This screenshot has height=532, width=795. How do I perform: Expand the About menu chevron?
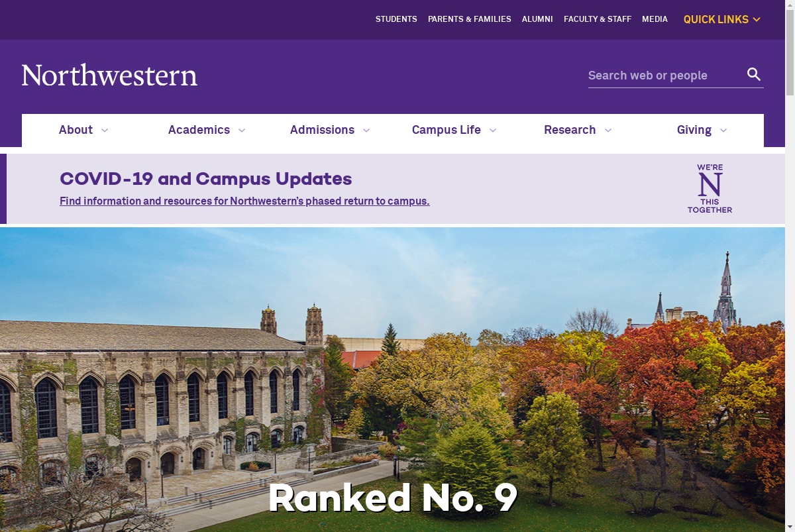pyautogui.click(x=105, y=131)
